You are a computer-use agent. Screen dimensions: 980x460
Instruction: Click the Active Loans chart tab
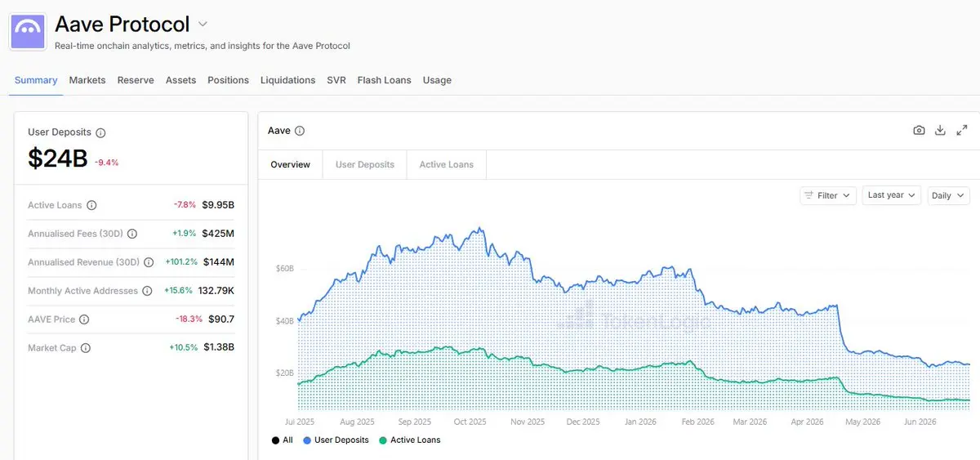[446, 164]
